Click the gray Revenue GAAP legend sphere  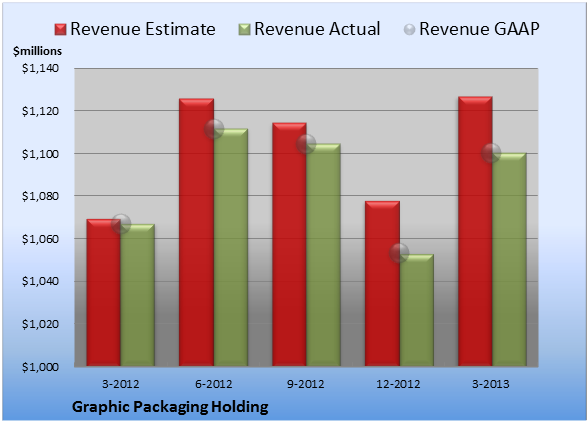click(410, 30)
